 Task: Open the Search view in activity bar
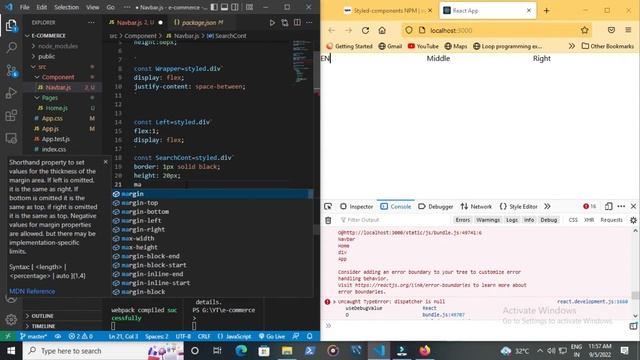point(11,48)
